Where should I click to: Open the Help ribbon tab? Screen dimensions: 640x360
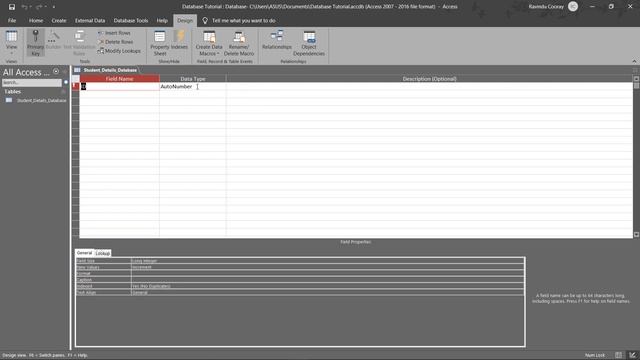point(162,20)
